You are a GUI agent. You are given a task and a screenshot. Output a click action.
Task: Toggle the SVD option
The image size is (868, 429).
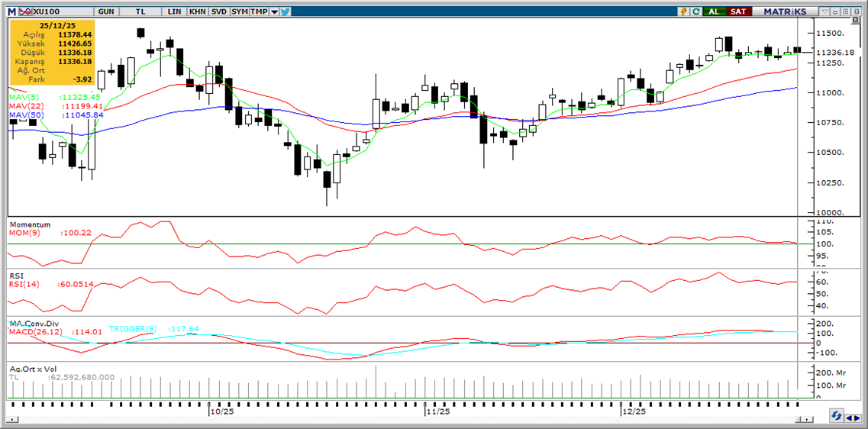pyautogui.click(x=218, y=11)
